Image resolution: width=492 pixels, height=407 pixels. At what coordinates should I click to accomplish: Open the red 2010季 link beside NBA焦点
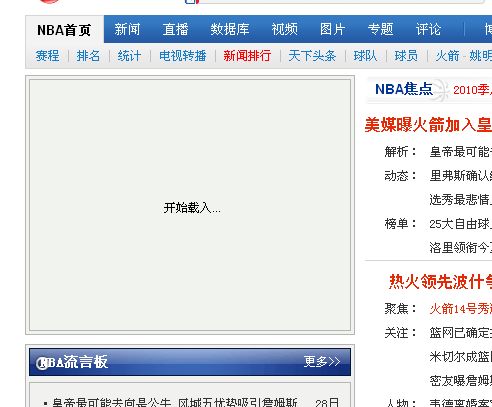tap(472, 90)
